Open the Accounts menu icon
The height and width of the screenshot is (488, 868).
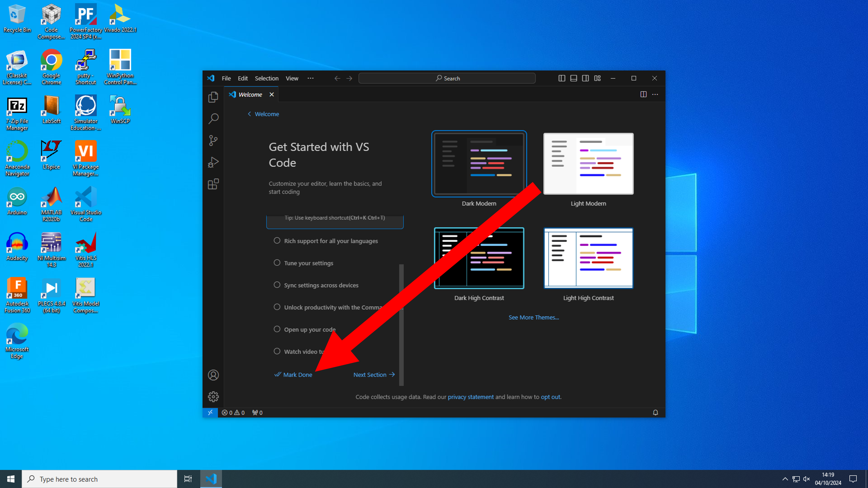click(213, 375)
